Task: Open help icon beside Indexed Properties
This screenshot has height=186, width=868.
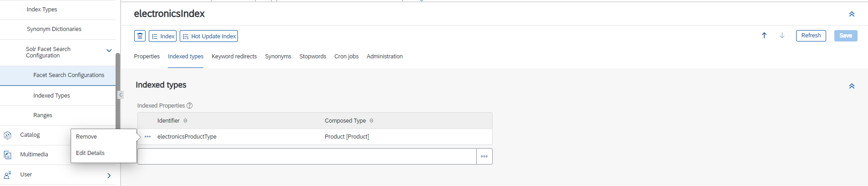Action: pyautogui.click(x=190, y=106)
